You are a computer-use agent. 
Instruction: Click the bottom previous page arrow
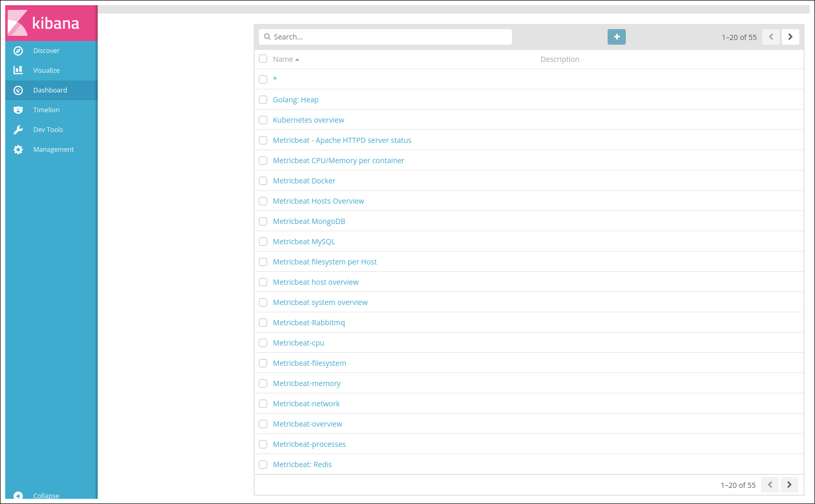click(770, 485)
